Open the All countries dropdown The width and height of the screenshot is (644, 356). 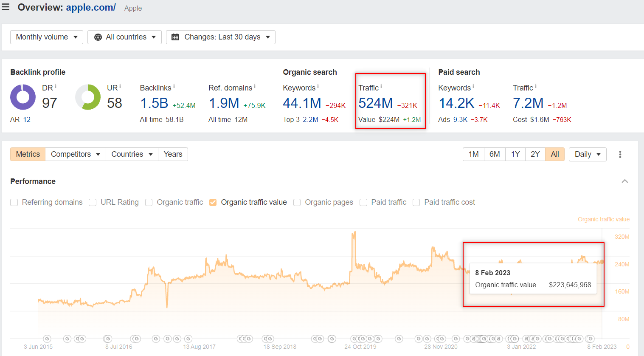pyautogui.click(x=124, y=37)
